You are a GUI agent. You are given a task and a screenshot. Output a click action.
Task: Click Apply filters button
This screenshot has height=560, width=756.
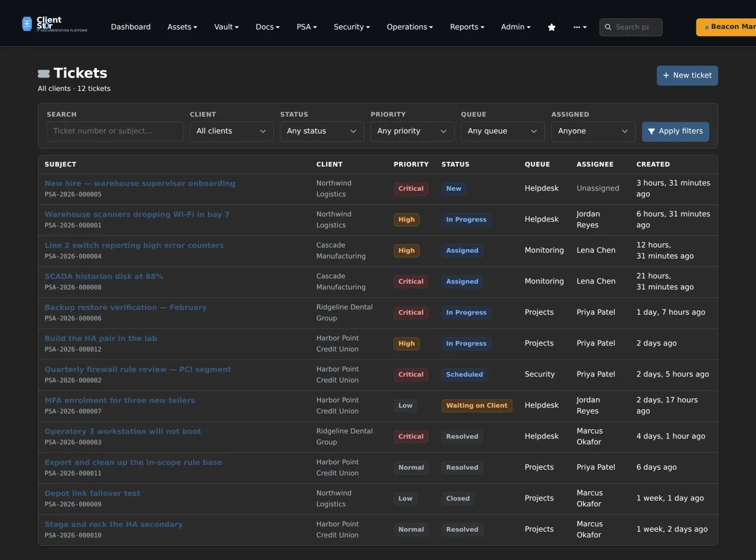[676, 131]
